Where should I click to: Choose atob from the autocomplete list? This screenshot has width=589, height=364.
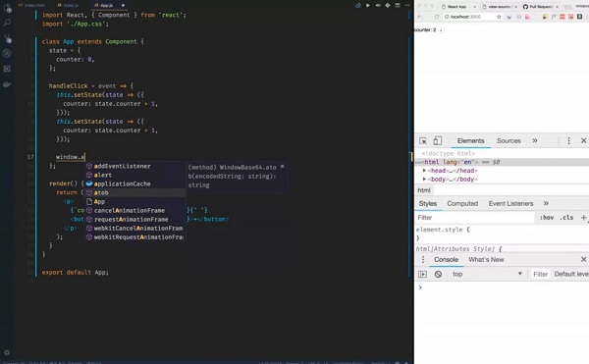(135, 192)
